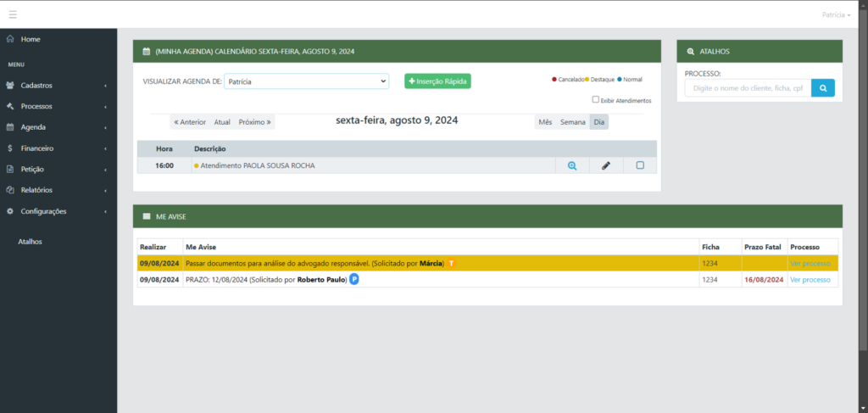Click the pencil edit icon for the appointment
The height and width of the screenshot is (413, 868).
click(606, 165)
